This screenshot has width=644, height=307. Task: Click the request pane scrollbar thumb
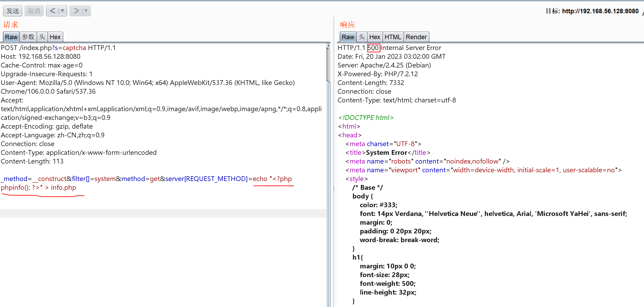[x=328, y=193]
